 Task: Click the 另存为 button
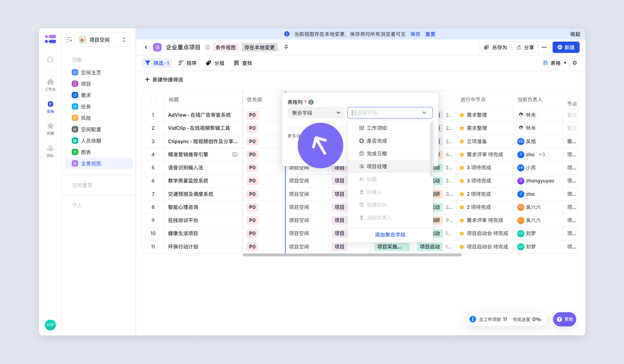(496, 47)
